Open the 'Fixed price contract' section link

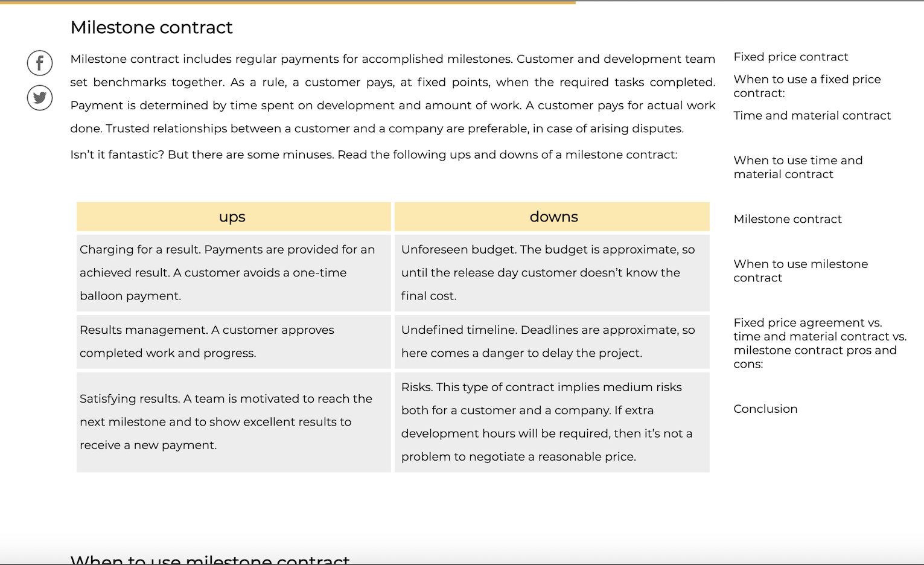[791, 57]
